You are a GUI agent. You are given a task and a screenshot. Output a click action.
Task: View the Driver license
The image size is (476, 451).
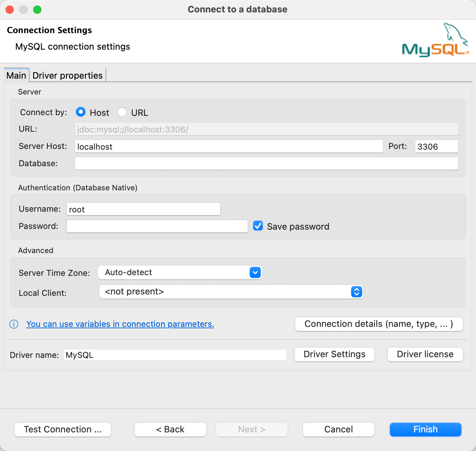425,354
